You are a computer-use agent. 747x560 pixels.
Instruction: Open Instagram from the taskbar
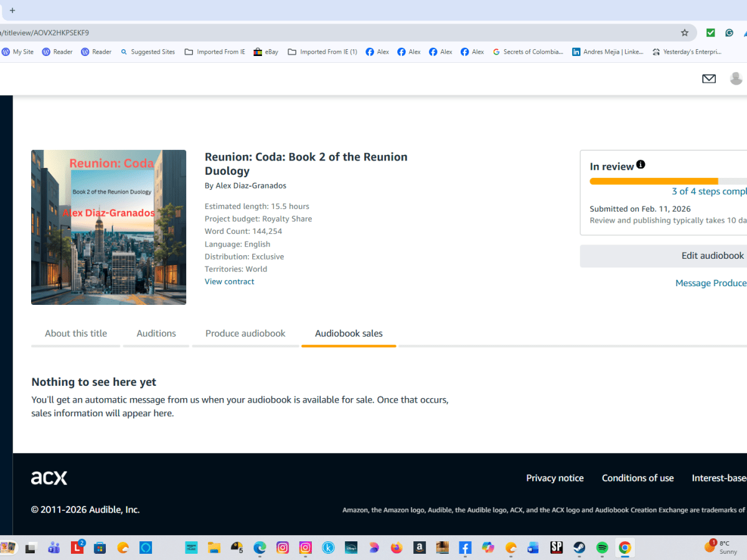click(x=283, y=548)
